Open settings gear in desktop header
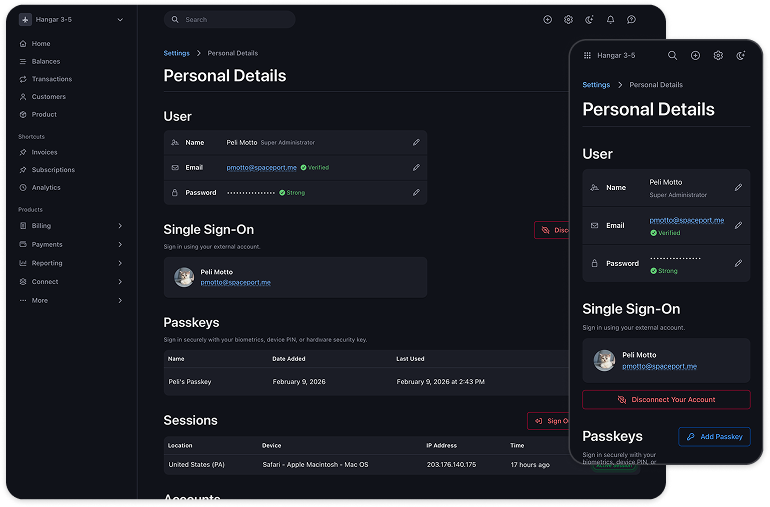Screen dimensions: 770x507 569,20
